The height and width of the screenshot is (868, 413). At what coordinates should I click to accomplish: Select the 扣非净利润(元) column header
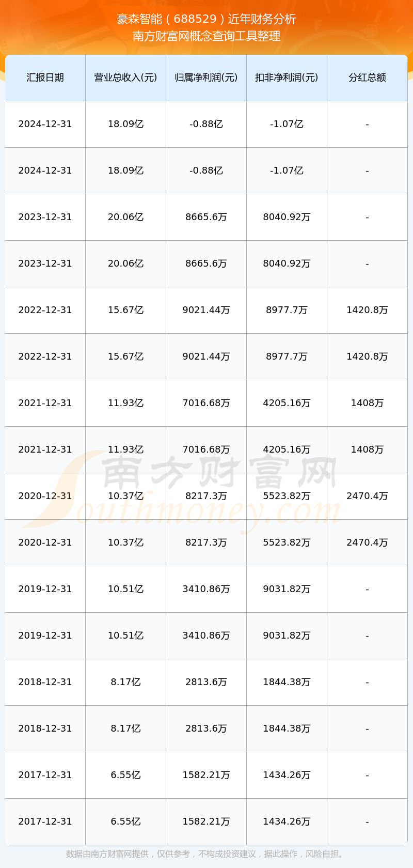coord(287,78)
